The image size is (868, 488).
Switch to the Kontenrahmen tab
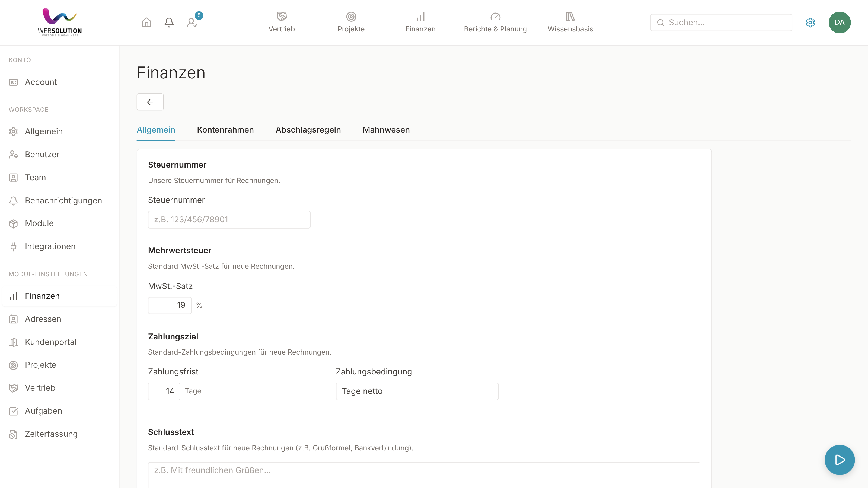coord(225,130)
